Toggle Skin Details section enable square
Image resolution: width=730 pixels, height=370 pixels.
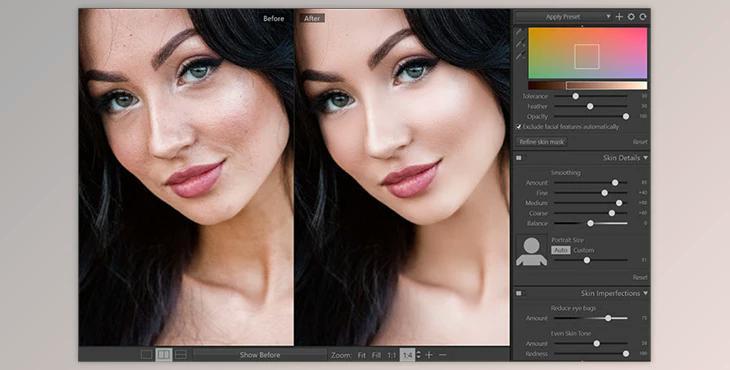tap(519, 158)
